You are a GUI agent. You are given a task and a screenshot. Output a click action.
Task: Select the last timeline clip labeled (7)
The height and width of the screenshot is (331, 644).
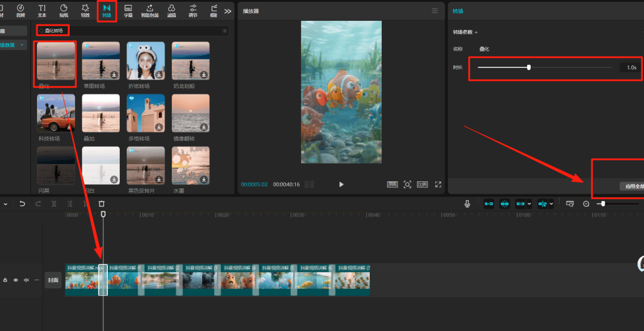click(x=352, y=280)
